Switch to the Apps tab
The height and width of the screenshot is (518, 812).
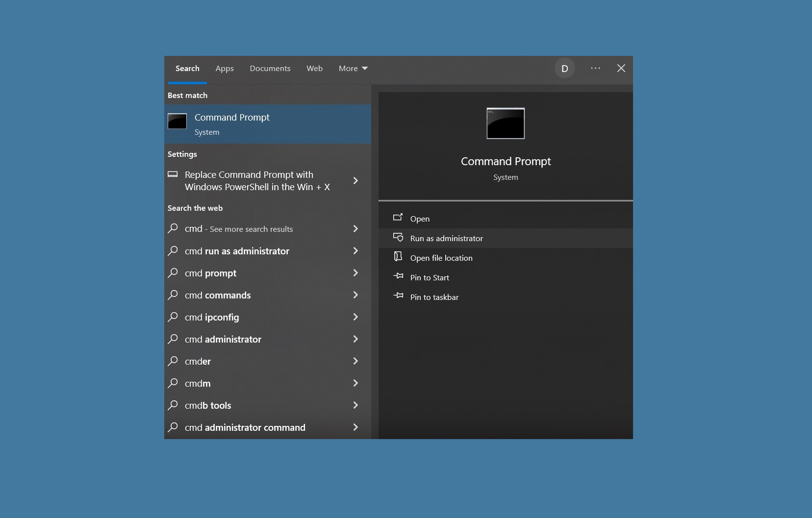[225, 69]
